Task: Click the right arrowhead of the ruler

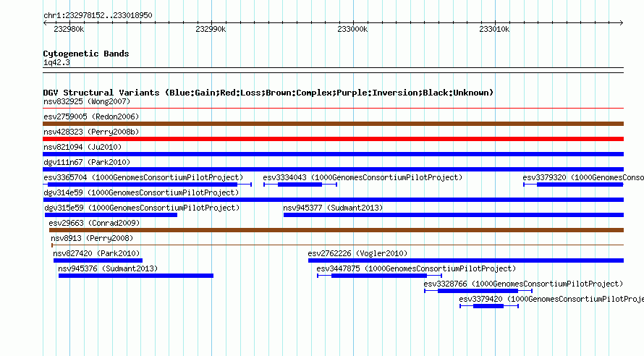Action: (x=622, y=23)
